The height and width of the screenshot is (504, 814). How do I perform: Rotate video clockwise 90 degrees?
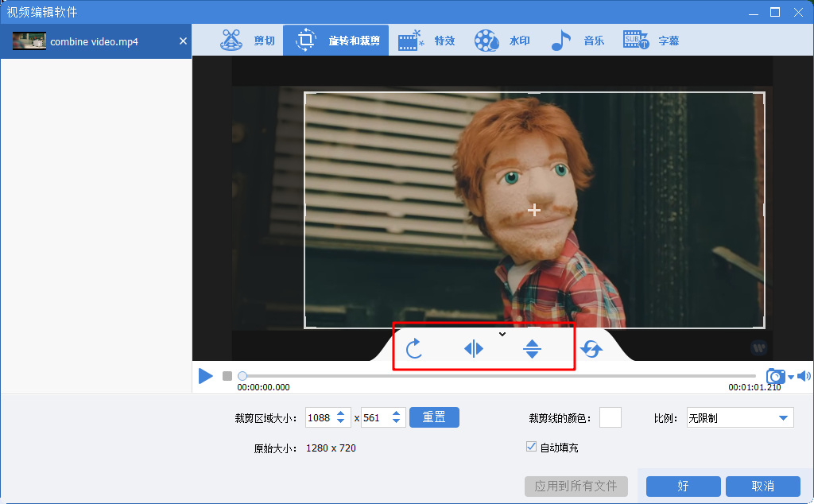(x=413, y=348)
